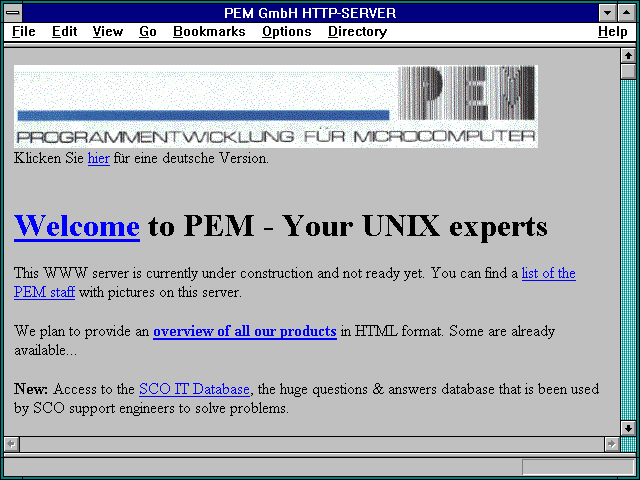The height and width of the screenshot is (480, 640).
Task: Click the PEM logo banner image
Action: click(276, 106)
